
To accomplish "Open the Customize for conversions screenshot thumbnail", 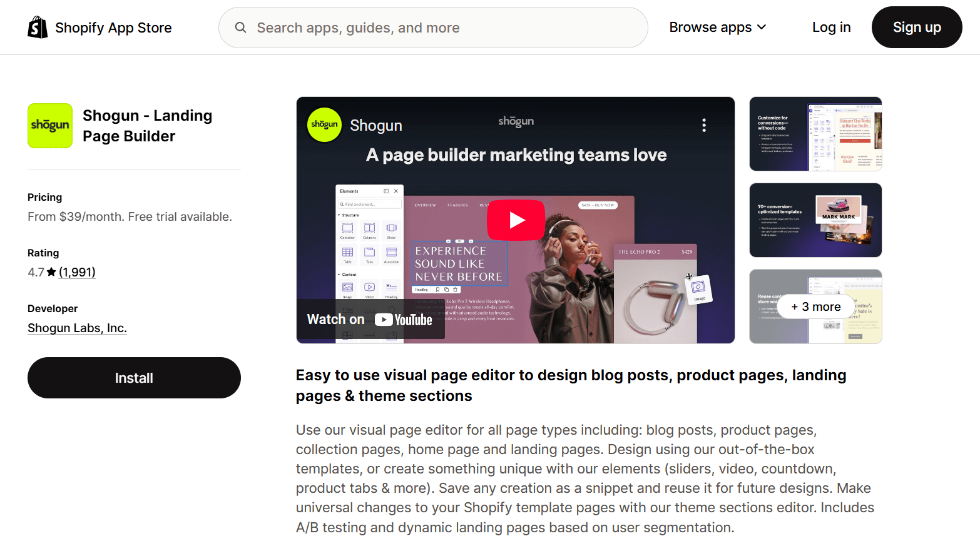I will pos(815,134).
